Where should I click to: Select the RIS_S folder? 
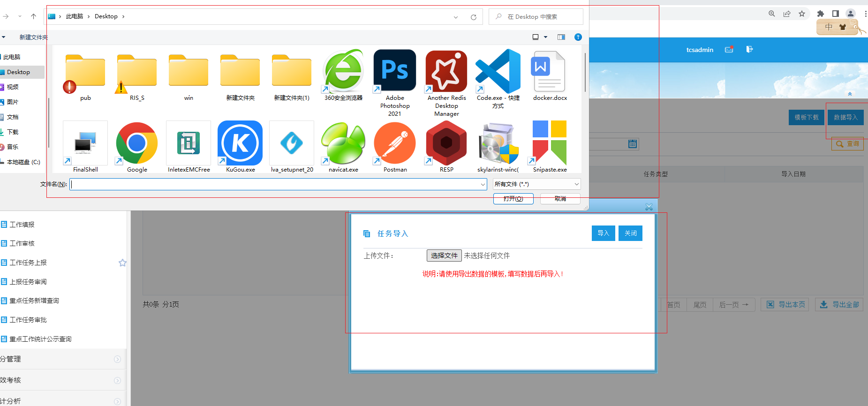tap(136, 77)
